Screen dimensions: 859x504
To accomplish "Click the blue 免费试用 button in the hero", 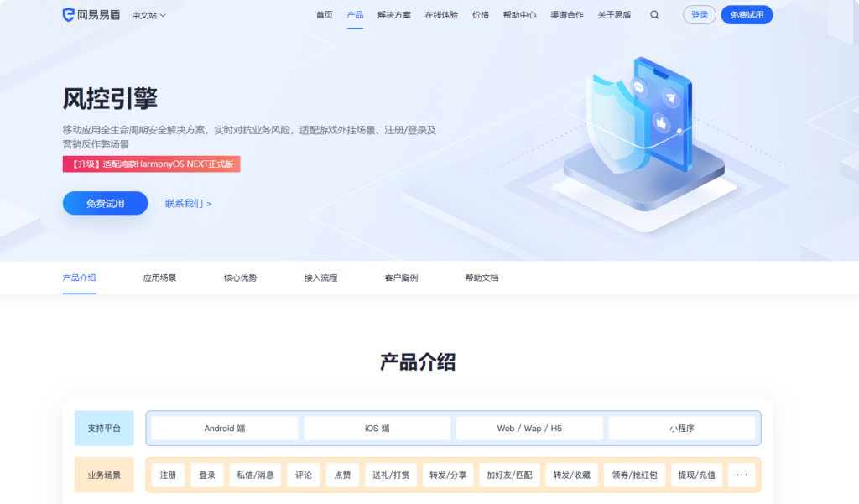I will (105, 203).
